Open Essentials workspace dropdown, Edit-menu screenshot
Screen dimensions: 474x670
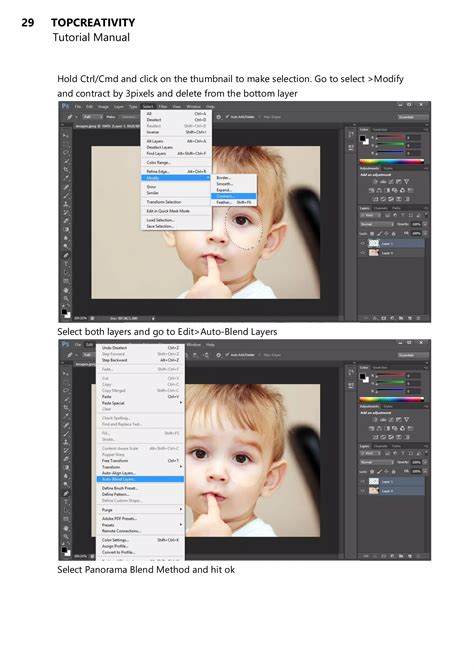(413, 355)
